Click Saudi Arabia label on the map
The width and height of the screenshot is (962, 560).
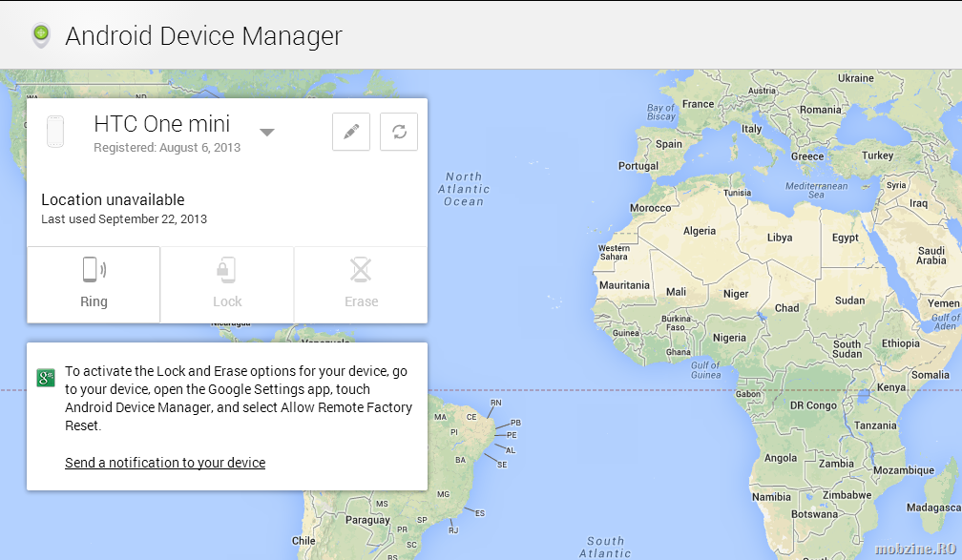tap(931, 255)
